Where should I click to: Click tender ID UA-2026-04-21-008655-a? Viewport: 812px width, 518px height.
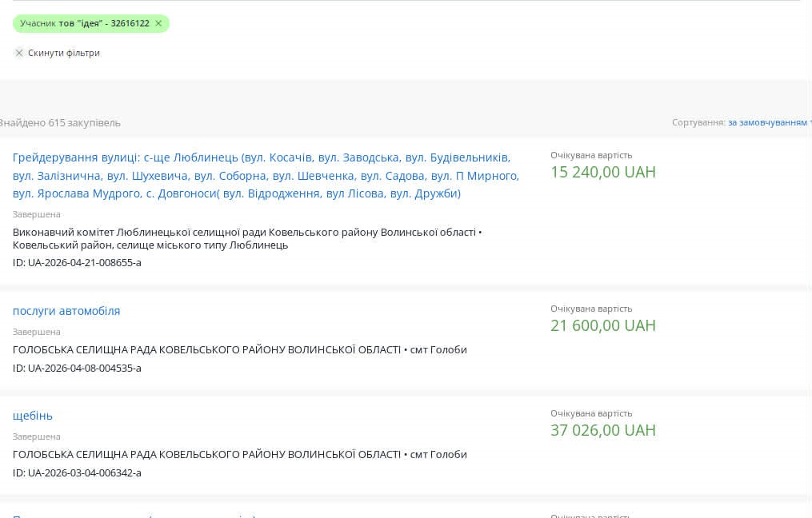tap(77, 262)
